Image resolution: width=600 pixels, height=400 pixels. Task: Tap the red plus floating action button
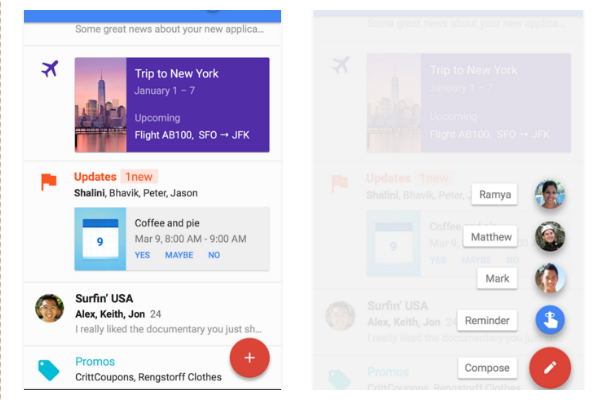click(x=249, y=358)
